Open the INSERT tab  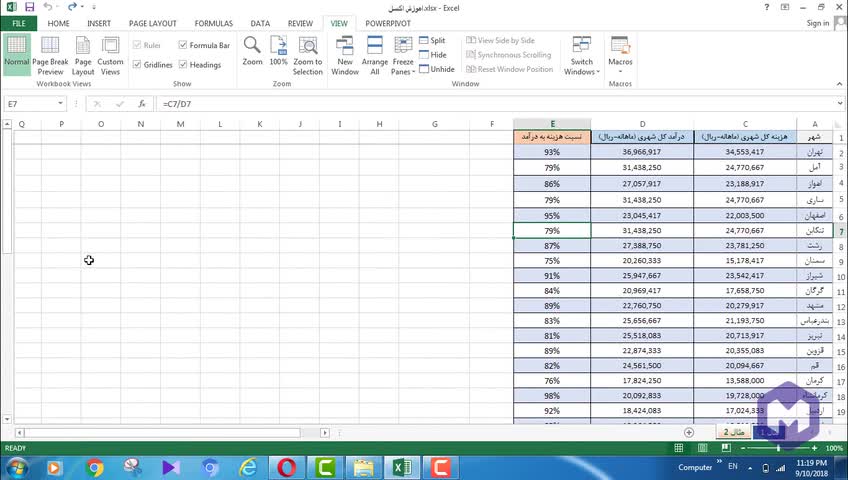99,23
